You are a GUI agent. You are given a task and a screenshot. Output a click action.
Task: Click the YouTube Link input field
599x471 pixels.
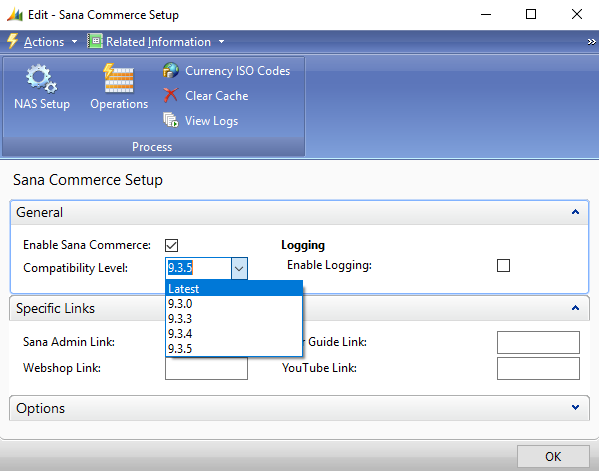point(538,368)
